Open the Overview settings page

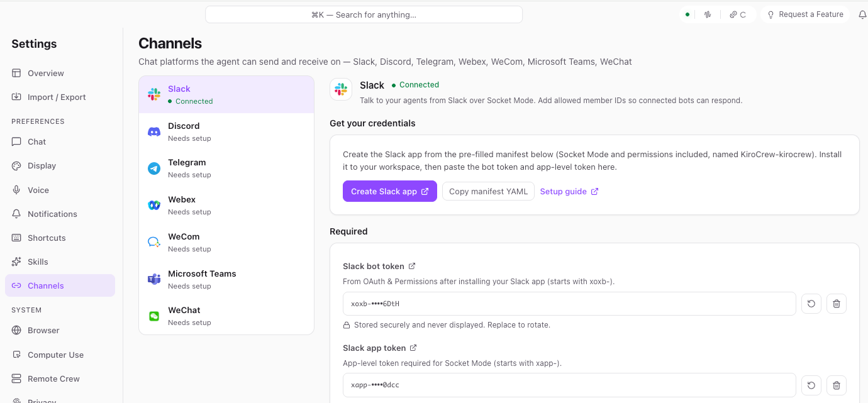tap(60, 73)
